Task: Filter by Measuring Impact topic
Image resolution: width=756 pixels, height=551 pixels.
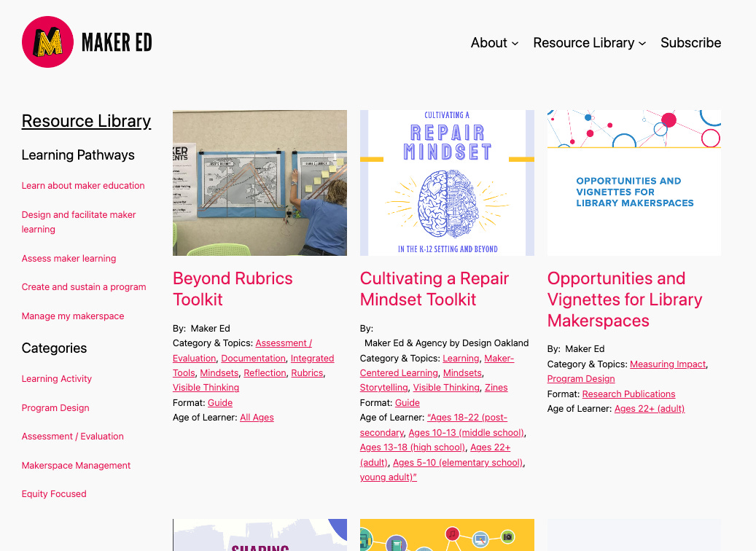Action: pyautogui.click(x=668, y=364)
